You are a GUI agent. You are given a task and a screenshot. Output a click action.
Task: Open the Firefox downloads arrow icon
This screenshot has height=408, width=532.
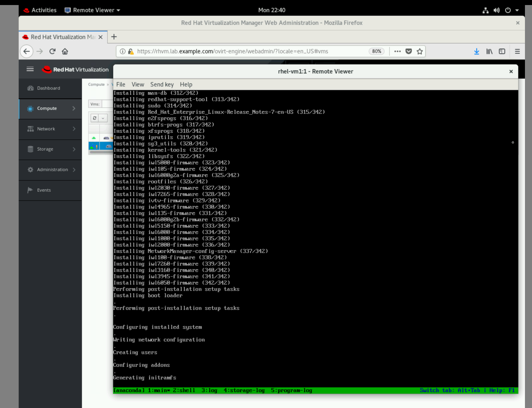[476, 51]
